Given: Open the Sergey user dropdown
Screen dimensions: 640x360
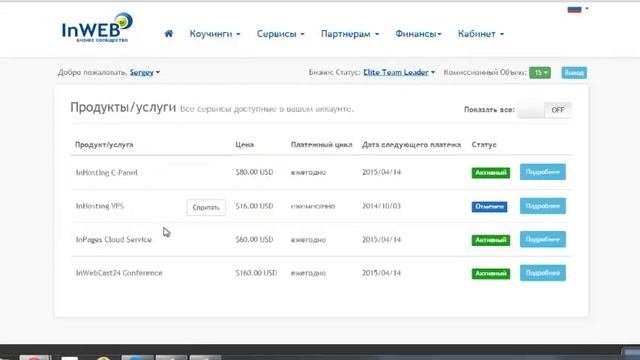Looking at the screenshot, I should [145, 72].
